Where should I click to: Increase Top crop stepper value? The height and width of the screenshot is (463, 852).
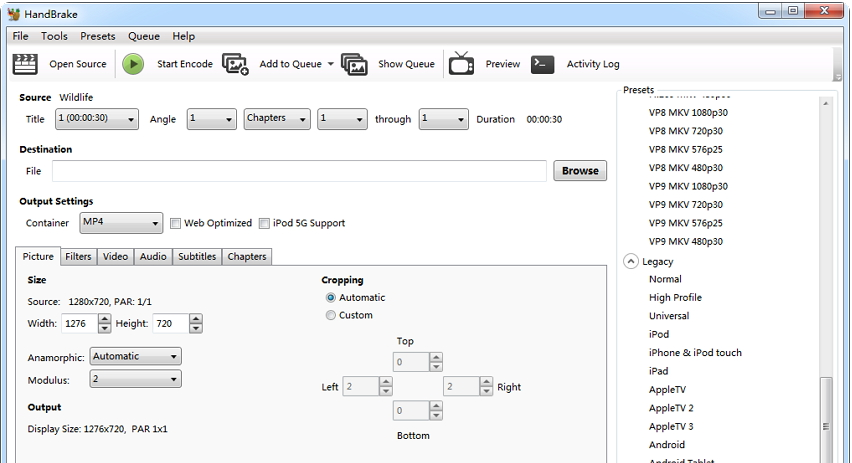click(436, 358)
